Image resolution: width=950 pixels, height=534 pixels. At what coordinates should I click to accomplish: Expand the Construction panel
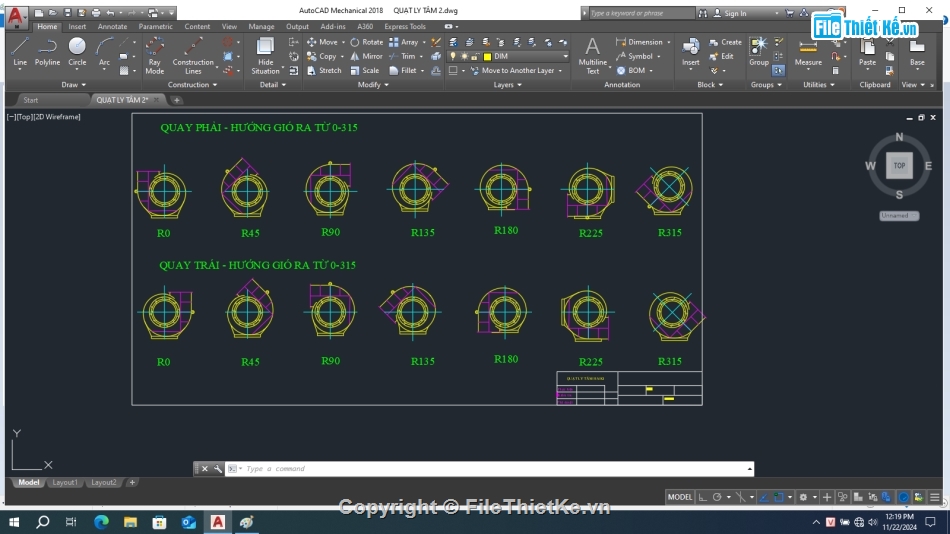click(192, 85)
